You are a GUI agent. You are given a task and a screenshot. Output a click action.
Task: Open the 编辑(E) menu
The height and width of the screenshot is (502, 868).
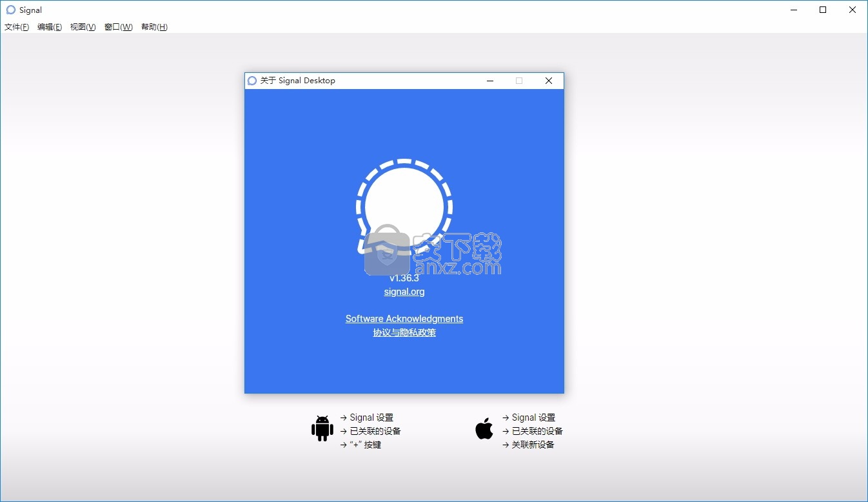50,27
